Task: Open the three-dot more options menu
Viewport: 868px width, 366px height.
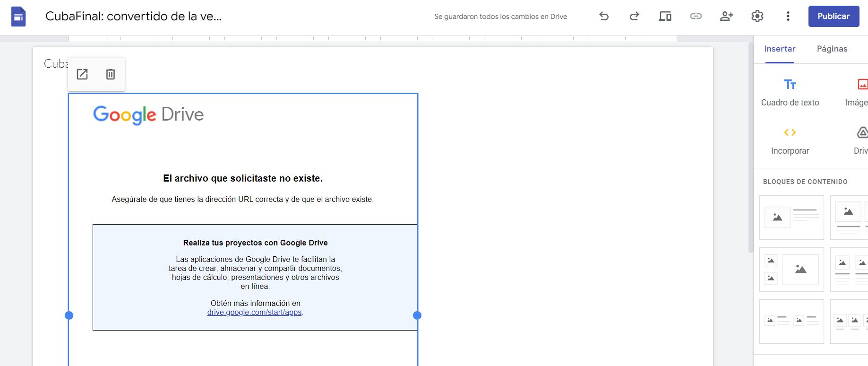Action: point(788,16)
